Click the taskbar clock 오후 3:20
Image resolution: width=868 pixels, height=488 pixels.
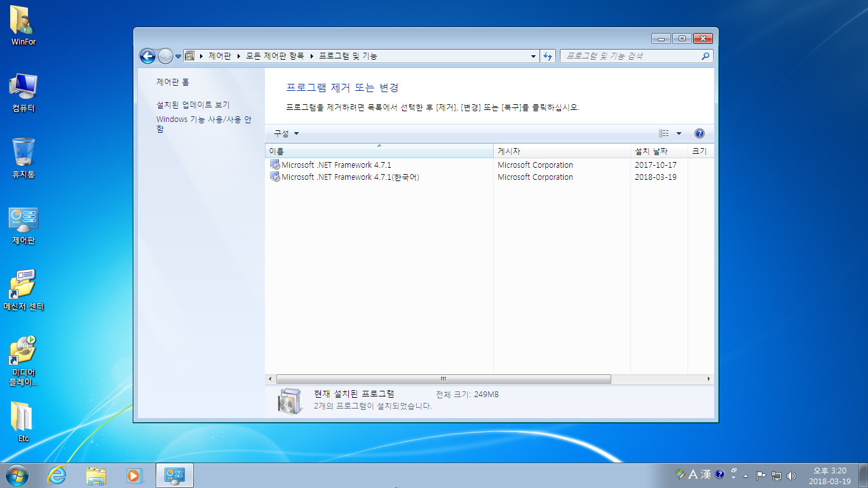click(x=830, y=471)
